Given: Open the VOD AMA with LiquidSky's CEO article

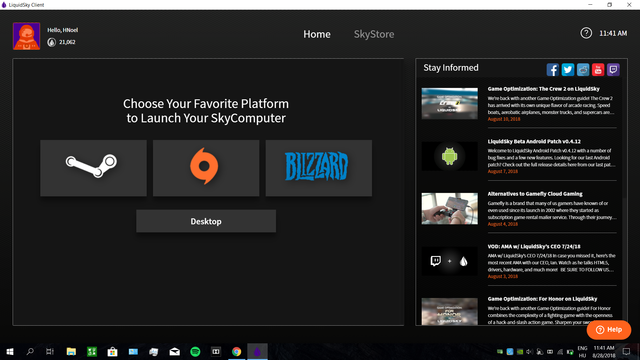Looking at the screenshot, I should point(534,247).
